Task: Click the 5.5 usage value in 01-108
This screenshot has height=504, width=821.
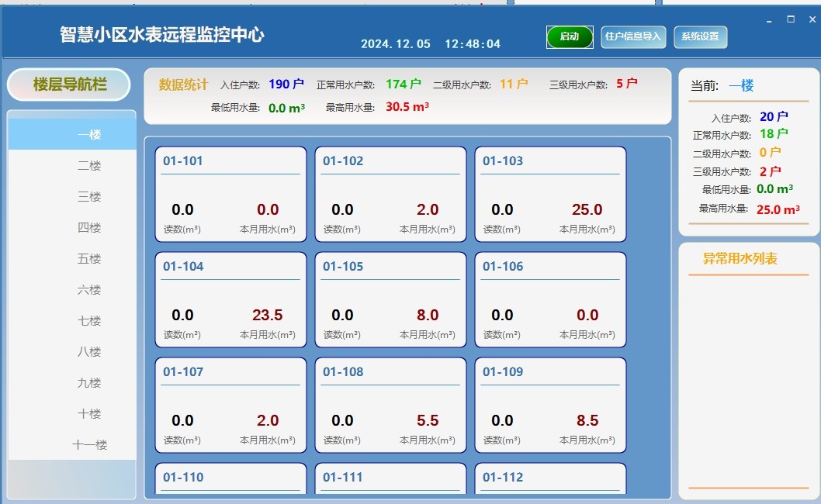Action: coord(428,420)
